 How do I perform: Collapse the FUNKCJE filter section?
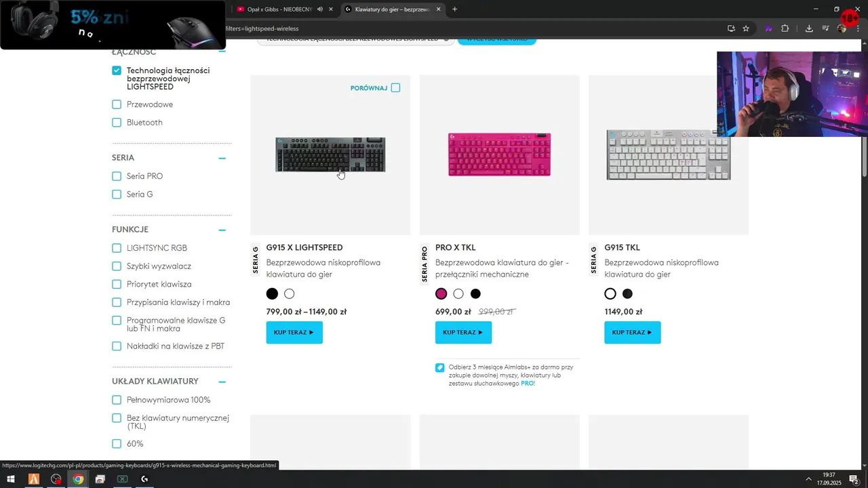click(x=222, y=230)
